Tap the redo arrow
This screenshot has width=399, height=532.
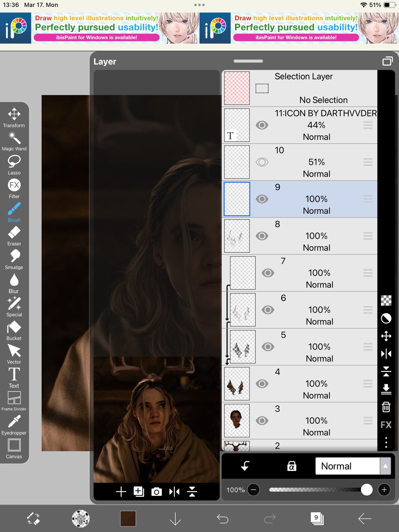click(x=270, y=518)
